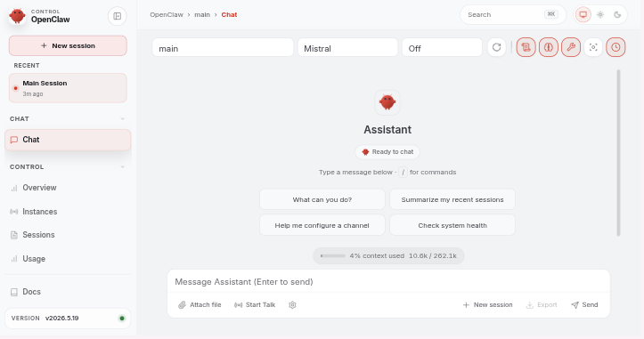
Task: Open Main Session from the recent list
Action: pos(68,88)
